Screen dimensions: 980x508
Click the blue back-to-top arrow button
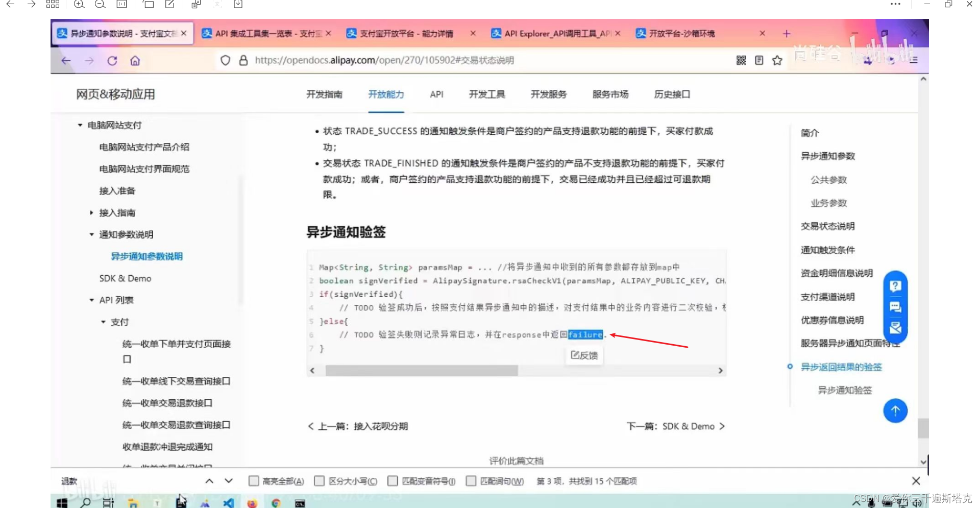click(x=895, y=410)
